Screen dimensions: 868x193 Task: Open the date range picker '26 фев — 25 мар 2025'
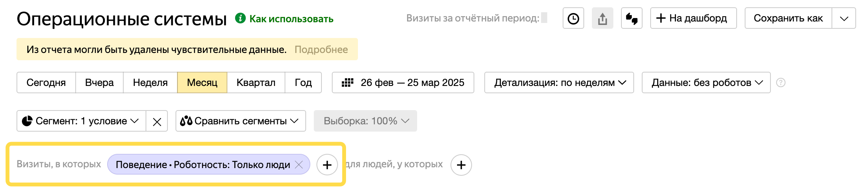tap(403, 82)
